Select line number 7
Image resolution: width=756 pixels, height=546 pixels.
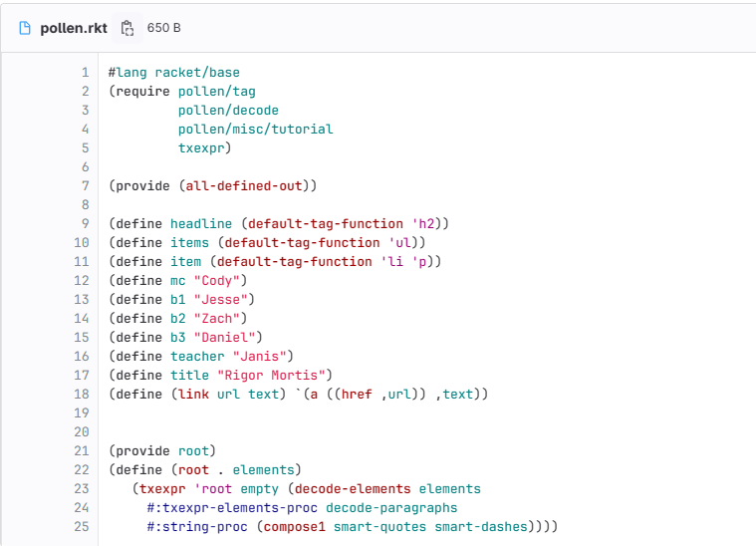(86, 185)
